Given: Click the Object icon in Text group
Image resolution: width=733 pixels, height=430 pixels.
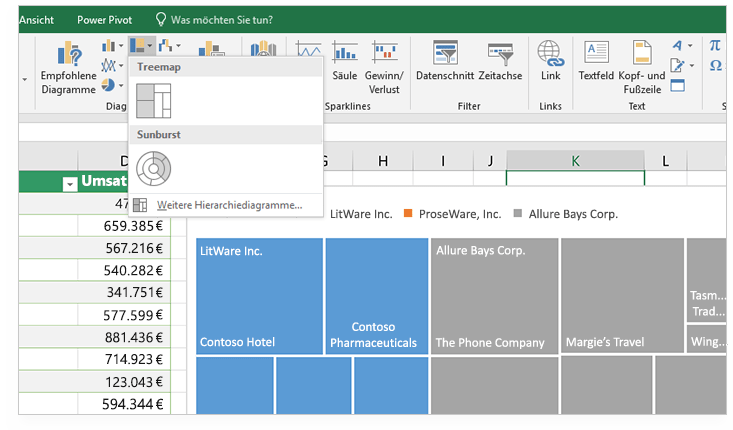Looking at the screenshot, I should coord(677,85).
